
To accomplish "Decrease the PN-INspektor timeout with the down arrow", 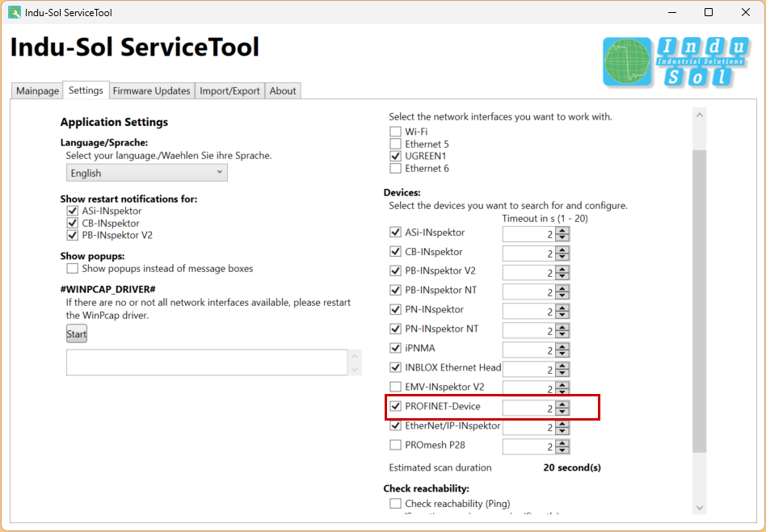I will coord(562,315).
